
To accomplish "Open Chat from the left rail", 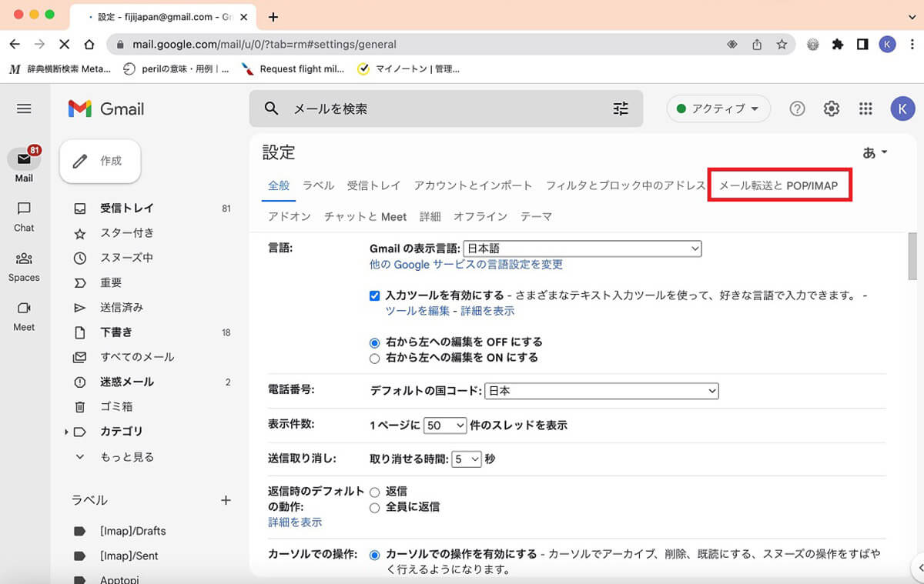I will pos(24,209).
